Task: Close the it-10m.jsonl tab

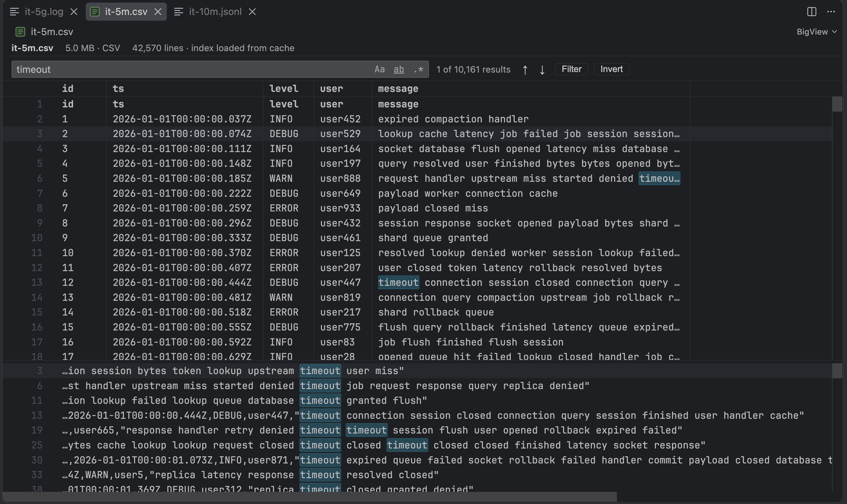Action: [x=252, y=12]
